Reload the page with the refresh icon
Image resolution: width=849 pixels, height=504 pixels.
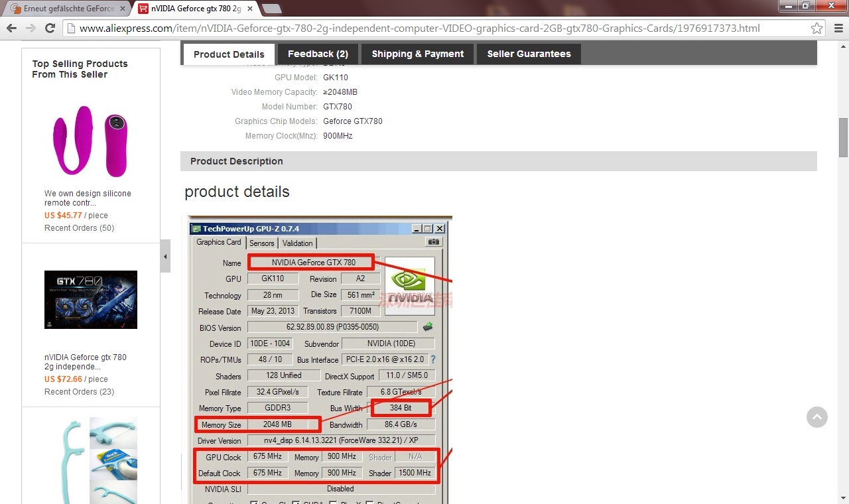click(x=50, y=29)
